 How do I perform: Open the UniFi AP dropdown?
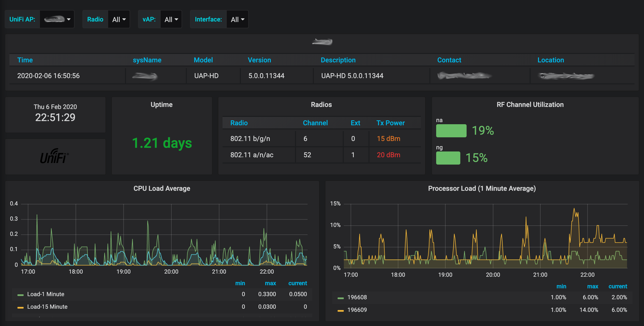57,19
